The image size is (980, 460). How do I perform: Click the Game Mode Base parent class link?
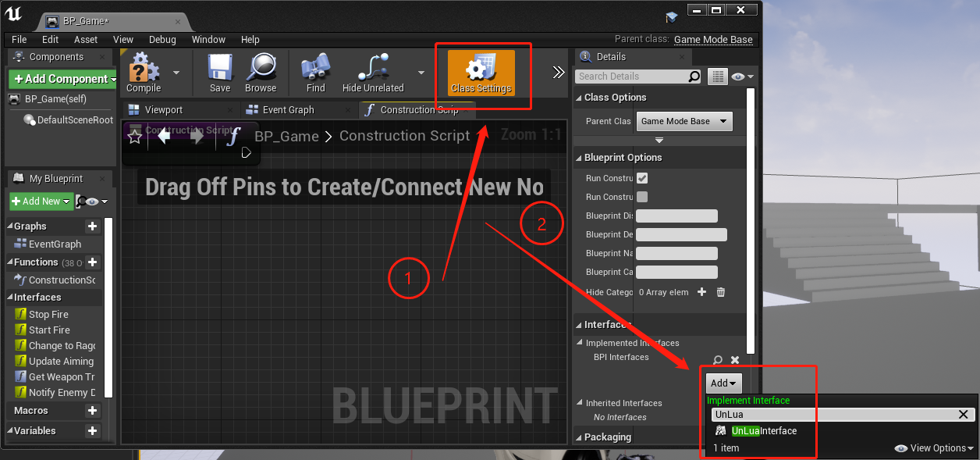[x=713, y=39]
